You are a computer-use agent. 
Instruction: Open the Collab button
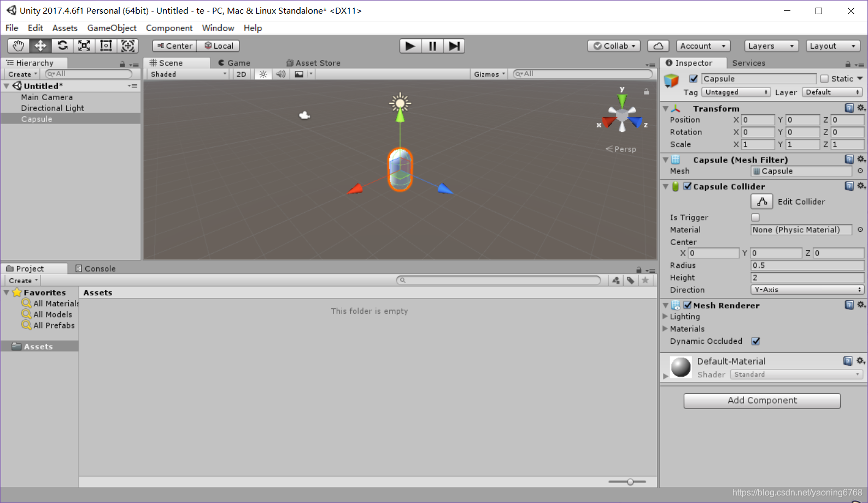pos(614,46)
